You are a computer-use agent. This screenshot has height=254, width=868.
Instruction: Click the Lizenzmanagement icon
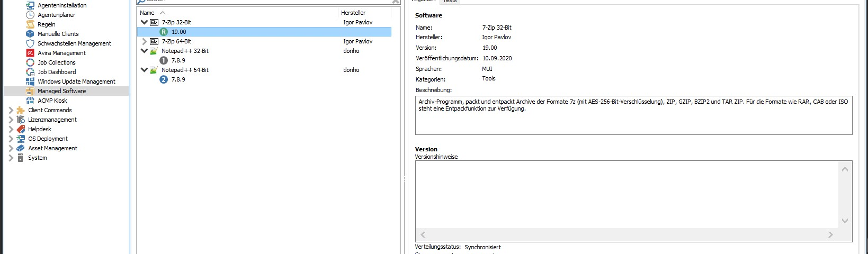[21, 120]
